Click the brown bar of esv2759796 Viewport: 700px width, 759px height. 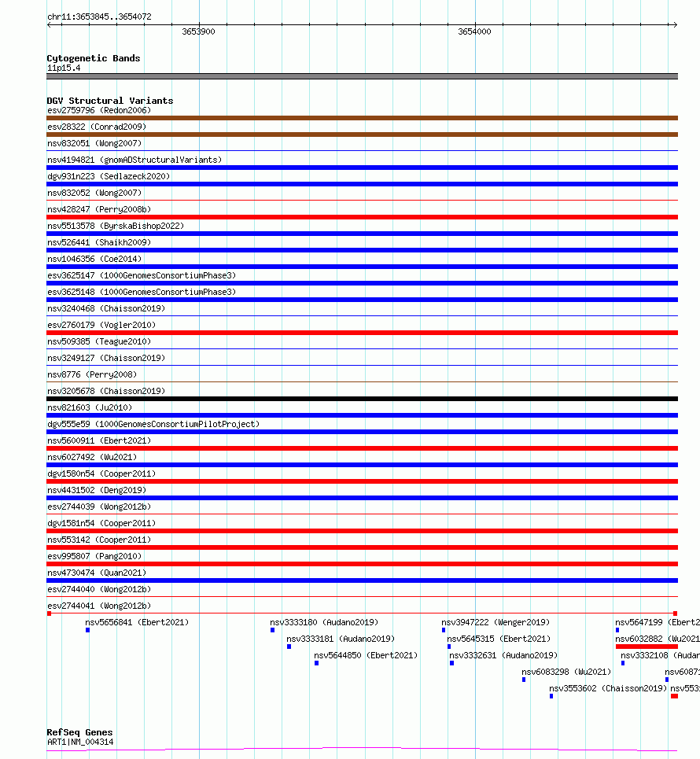point(362,118)
